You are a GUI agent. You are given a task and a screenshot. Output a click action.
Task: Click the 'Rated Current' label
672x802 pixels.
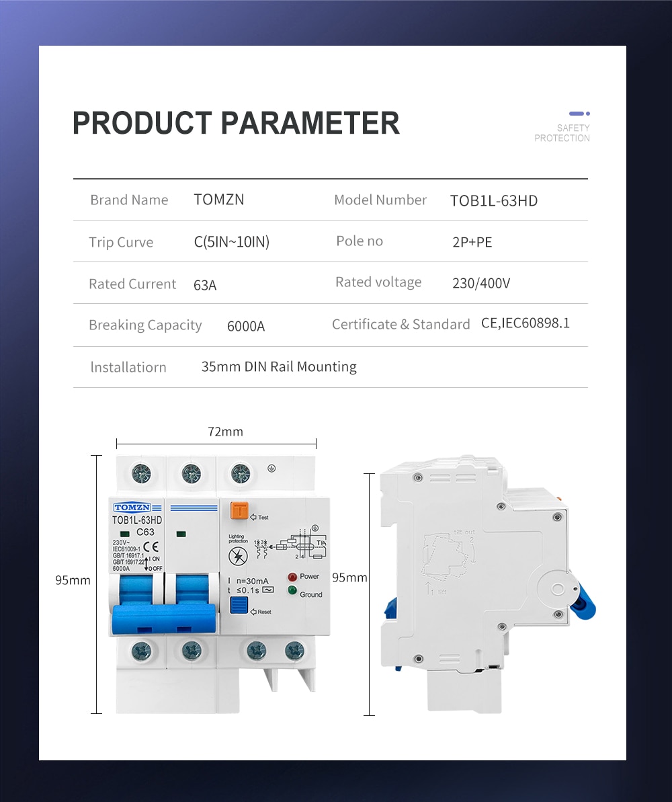click(132, 284)
